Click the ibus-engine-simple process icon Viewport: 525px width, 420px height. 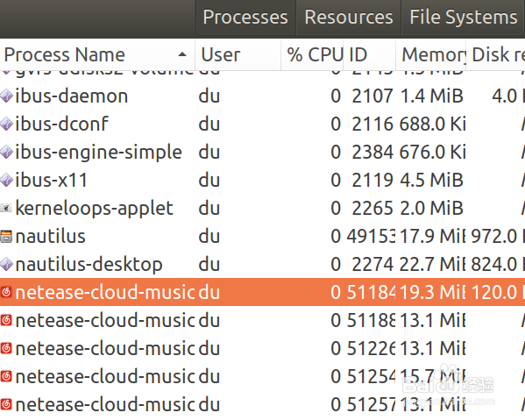(6, 152)
